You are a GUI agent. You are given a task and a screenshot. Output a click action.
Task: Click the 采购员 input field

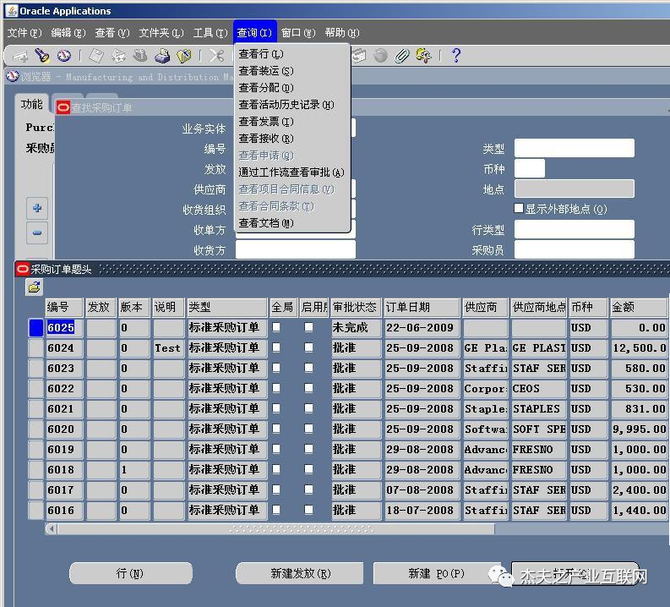574,249
